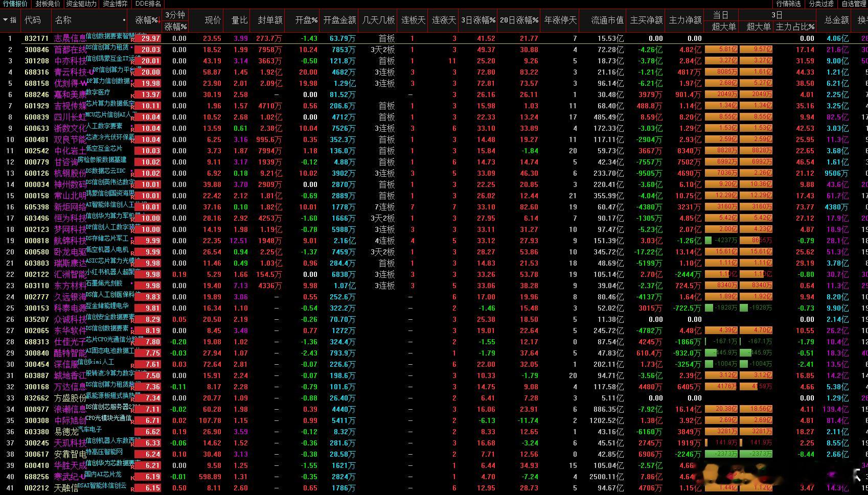Click stock code 688158

(x=37, y=83)
